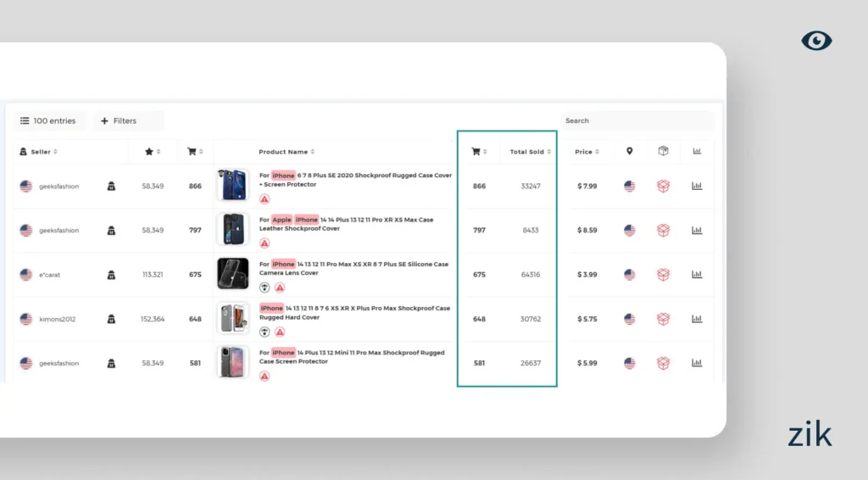Sort by cart column beside Total Sold
The image size is (868, 480).
coord(479,152)
